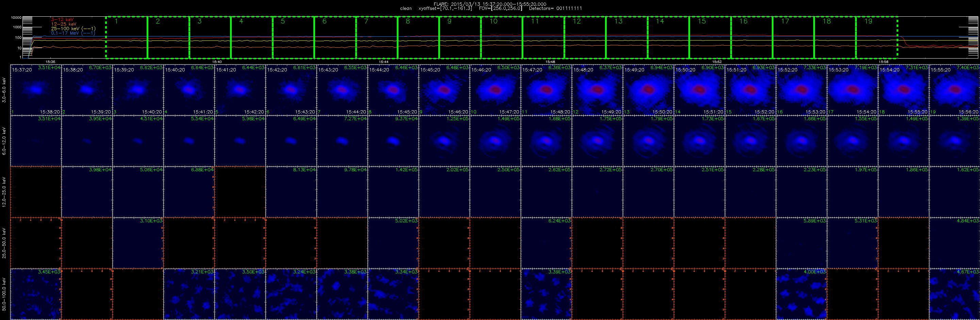Open the 50-100 keV image labeled 3.45E+03
Image resolution: width=980 pixels, height=320 pixels.
[36, 294]
